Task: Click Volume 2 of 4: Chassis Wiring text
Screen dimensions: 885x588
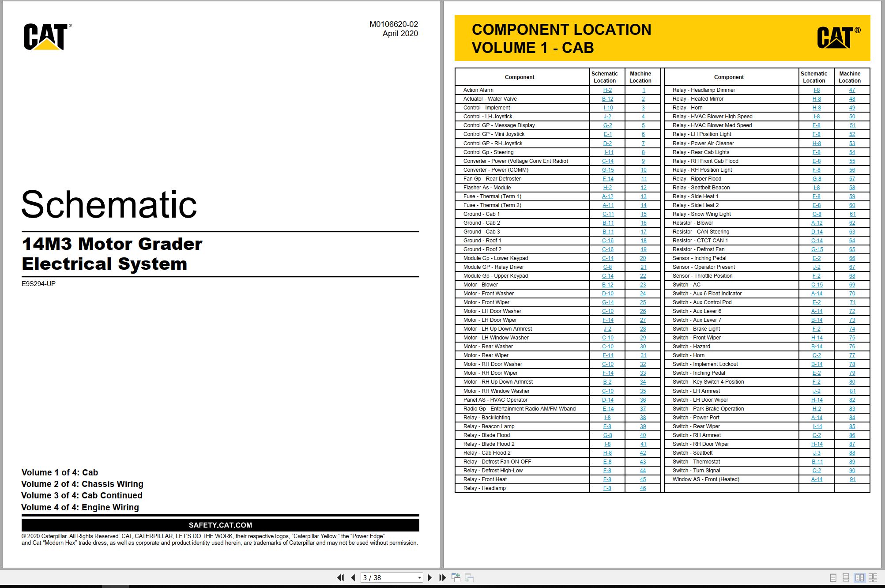Action: tap(82, 484)
